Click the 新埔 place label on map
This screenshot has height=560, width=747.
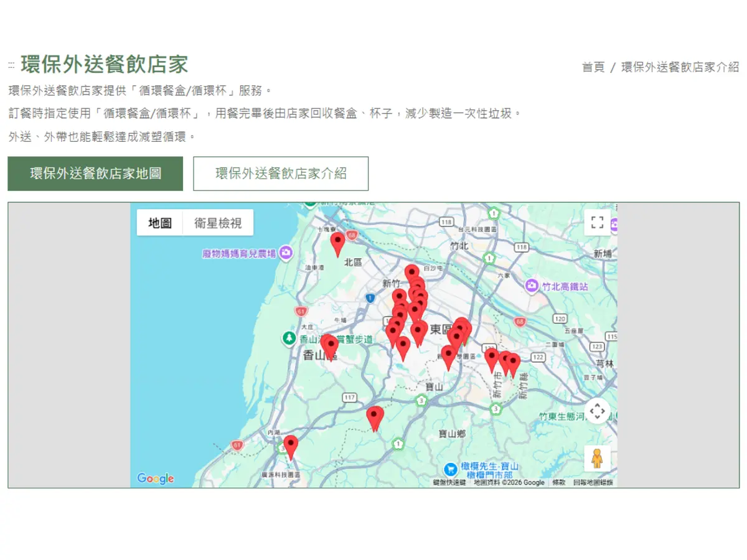pyautogui.click(x=603, y=253)
